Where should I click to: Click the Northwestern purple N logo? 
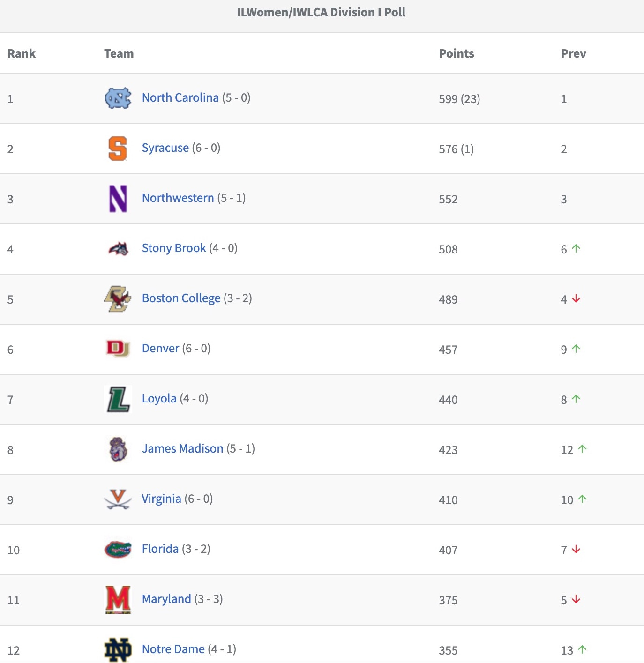click(118, 199)
